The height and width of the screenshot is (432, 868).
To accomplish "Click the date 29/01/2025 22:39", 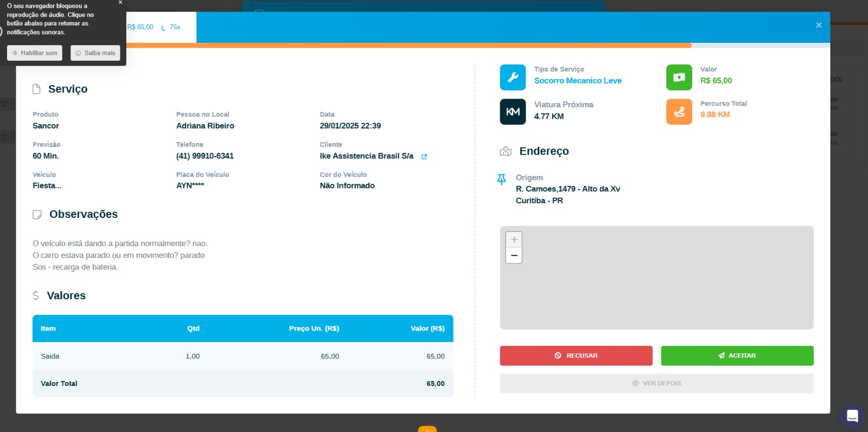I will [350, 126].
